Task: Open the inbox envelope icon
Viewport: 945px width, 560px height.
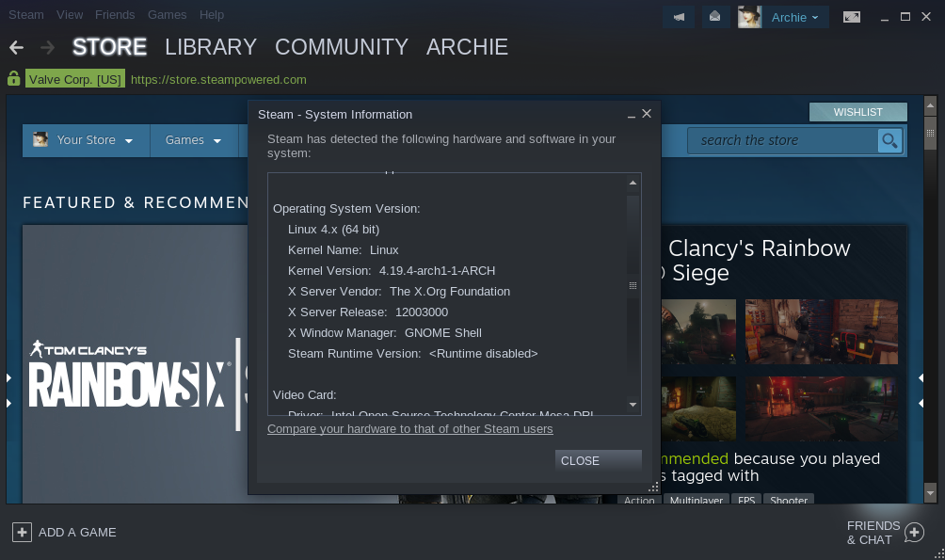Action: point(714,17)
